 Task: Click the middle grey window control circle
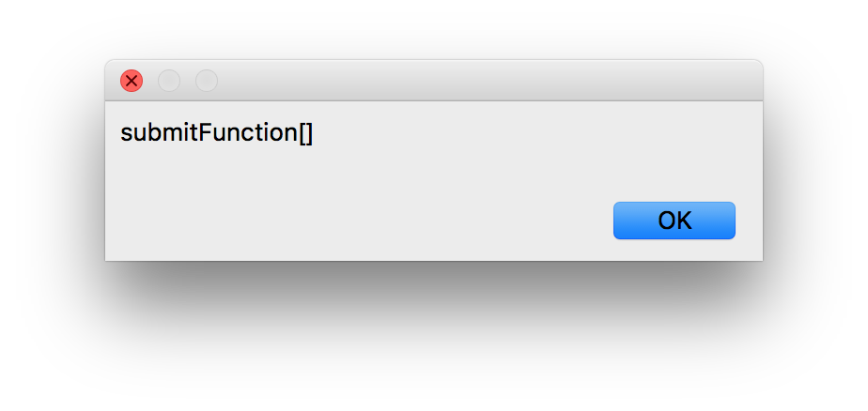tap(169, 81)
